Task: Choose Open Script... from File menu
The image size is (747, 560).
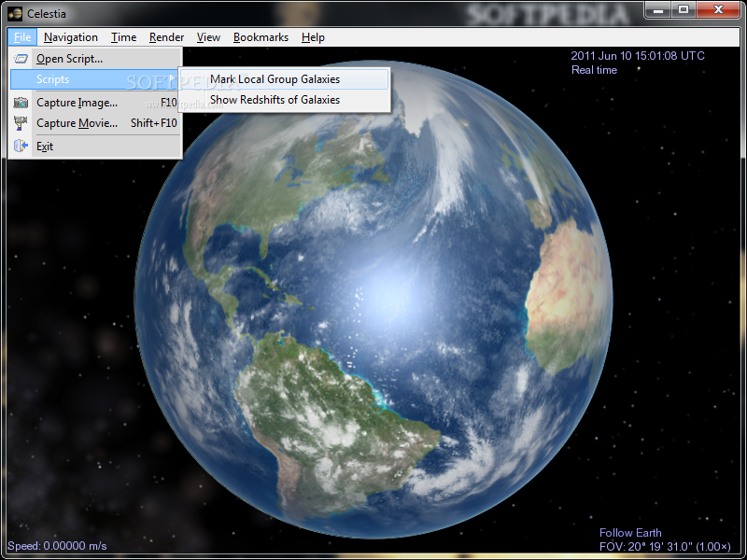Action: pos(95,59)
